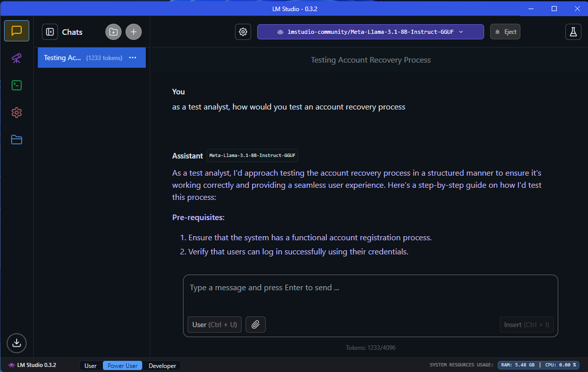The width and height of the screenshot is (588, 372).
Task: Click the Chats panel heading
Action: [x=72, y=32]
